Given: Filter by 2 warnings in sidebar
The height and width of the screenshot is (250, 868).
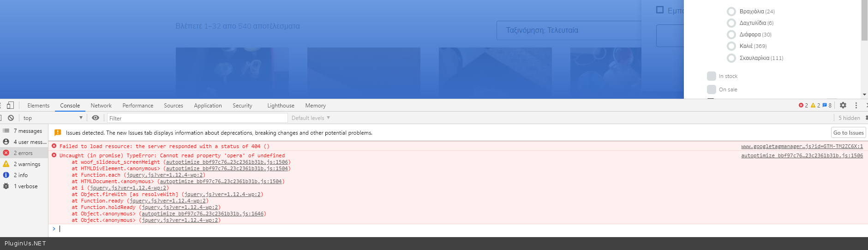Looking at the screenshot, I should [x=24, y=164].
